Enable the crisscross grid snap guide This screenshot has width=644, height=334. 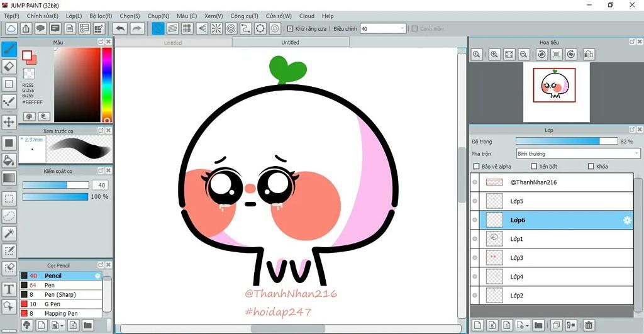187,28
